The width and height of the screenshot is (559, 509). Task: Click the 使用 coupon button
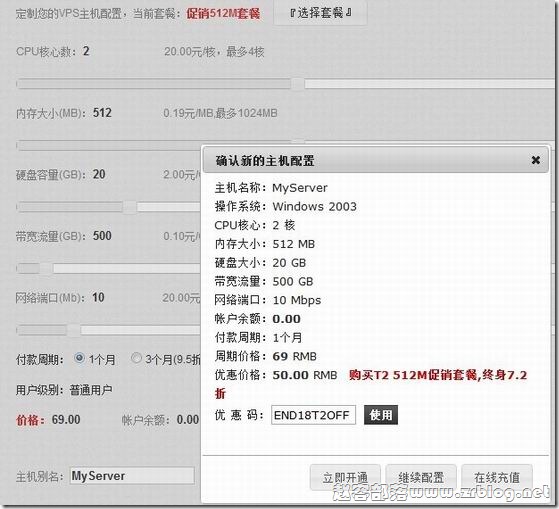point(381,415)
